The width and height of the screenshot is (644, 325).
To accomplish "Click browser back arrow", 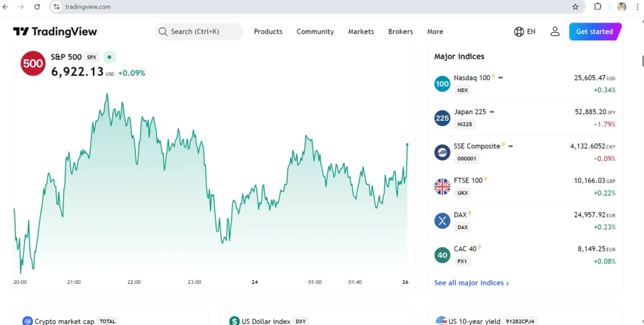I will pyautogui.click(x=5, y=6).
